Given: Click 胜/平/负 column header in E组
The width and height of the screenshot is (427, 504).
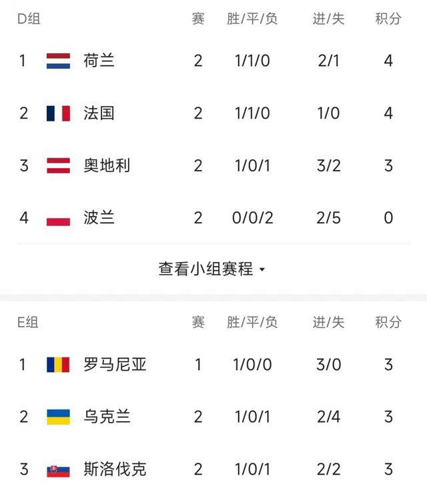Looking at the screenshot, I should (x=252, y=323).
